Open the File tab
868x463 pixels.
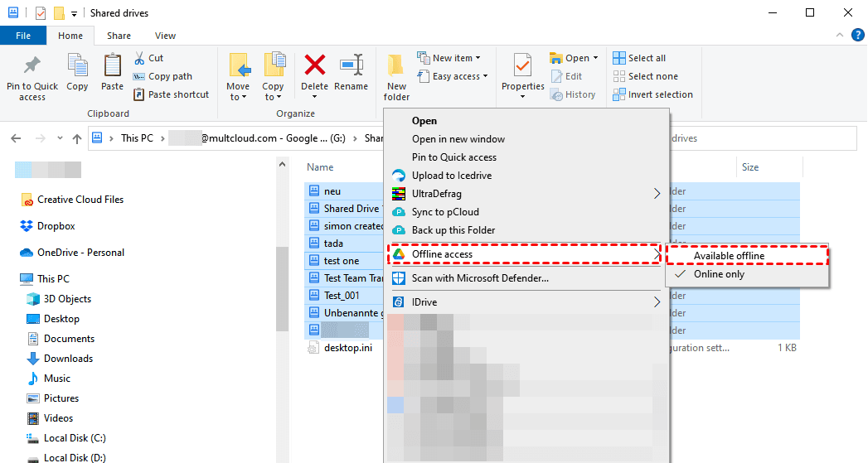[23, 36]
